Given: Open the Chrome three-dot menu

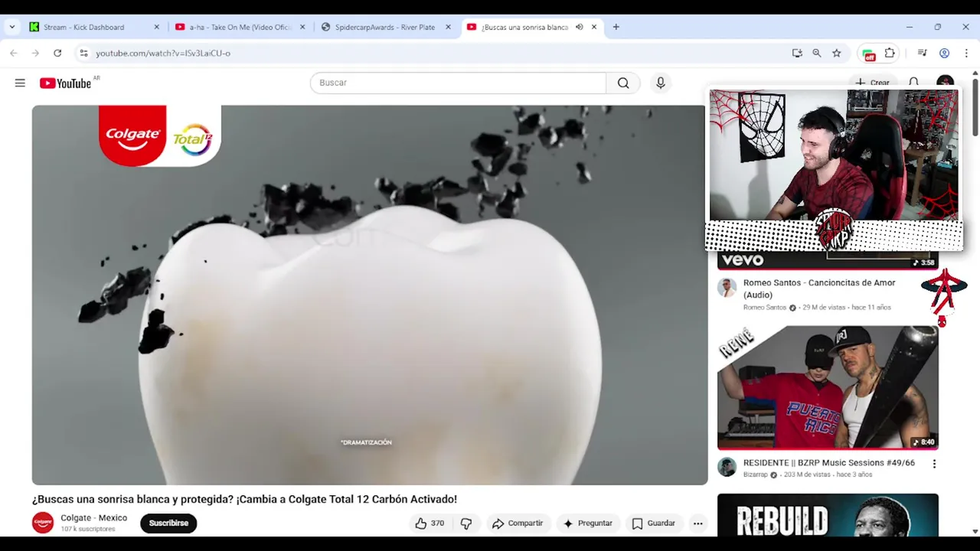Looking at the screenshot, I should point(965,53).
